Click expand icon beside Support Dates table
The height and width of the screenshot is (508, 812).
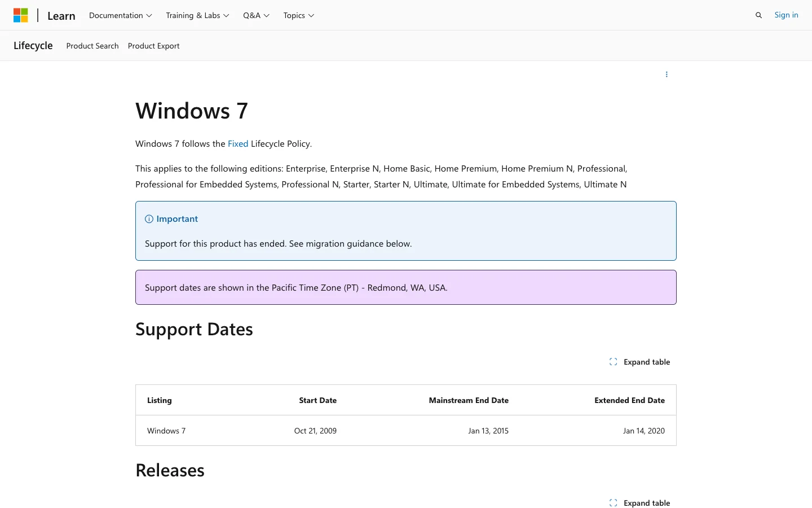pyautogui.click(x=614, y=362)
